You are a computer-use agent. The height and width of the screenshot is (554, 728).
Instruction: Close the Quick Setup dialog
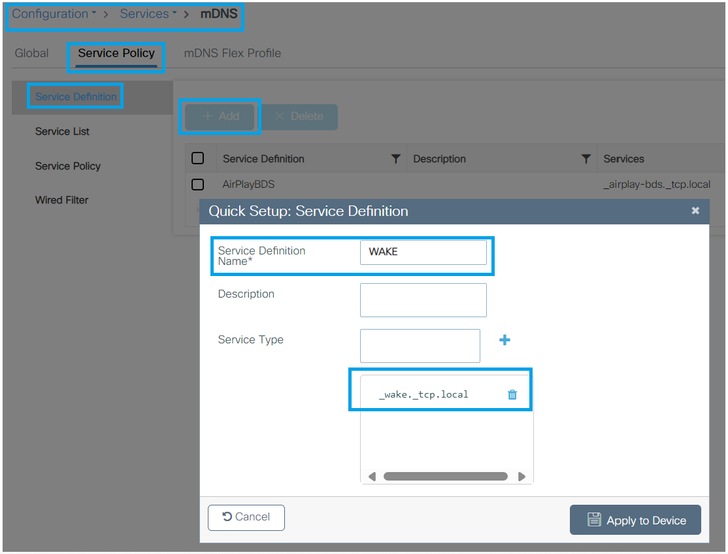(x=695, y=211)
